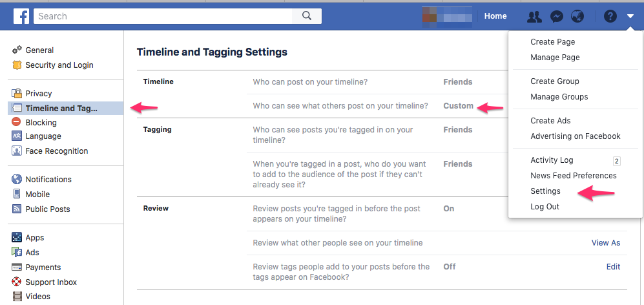Collapse the account dropdown arrow

pos(630,17)
